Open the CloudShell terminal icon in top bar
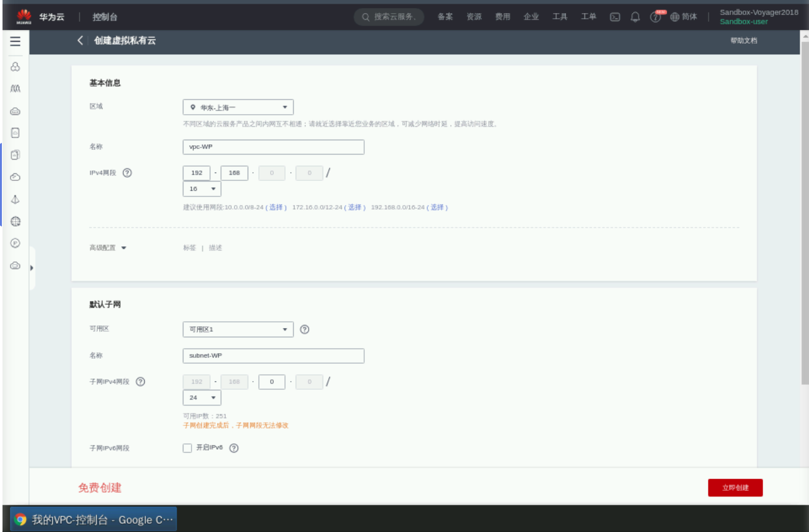This screenshot has height=532, width=809. click(x=615, y=17)
